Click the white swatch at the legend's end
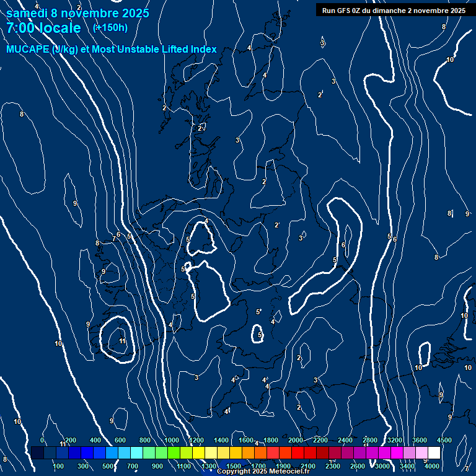This screenshot has height=476, width=476. [434, 452]
